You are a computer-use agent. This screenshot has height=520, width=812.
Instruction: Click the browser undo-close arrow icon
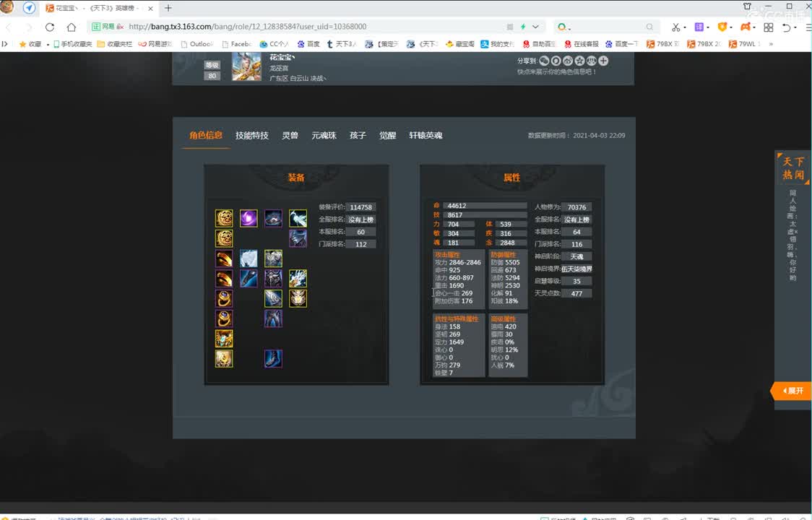pos(786,27)
